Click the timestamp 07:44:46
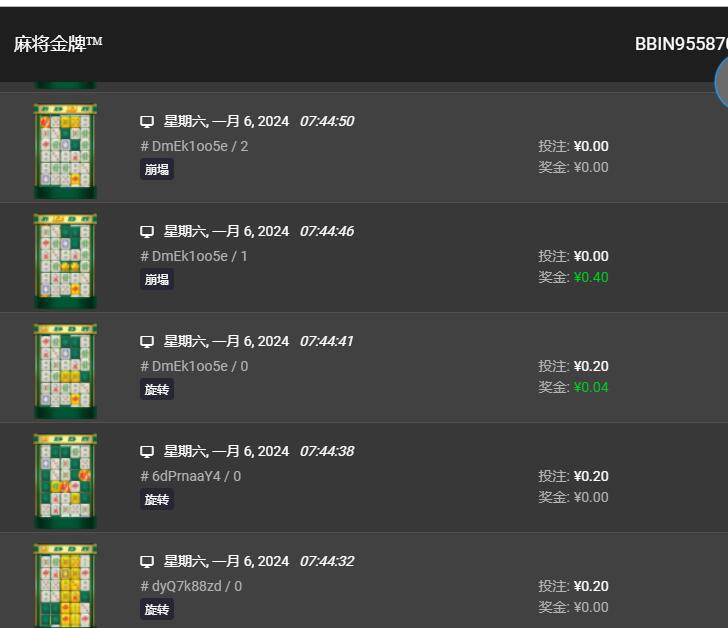 point(327,231)
